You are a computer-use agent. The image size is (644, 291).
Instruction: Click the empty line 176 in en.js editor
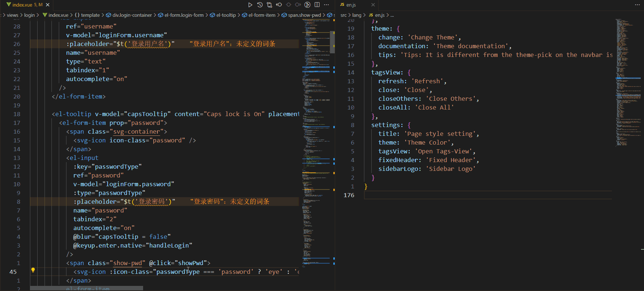pos(488,195)
